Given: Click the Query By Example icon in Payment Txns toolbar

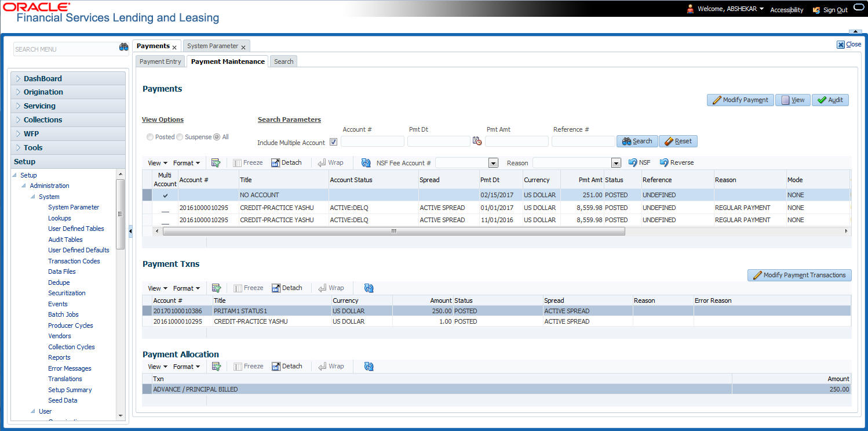Looking at the screenshot, I should click(216, 288).
